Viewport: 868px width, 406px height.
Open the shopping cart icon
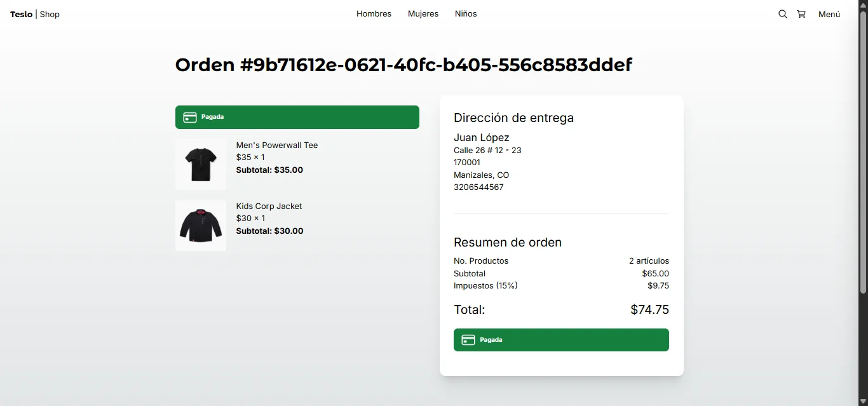point(801,14)
